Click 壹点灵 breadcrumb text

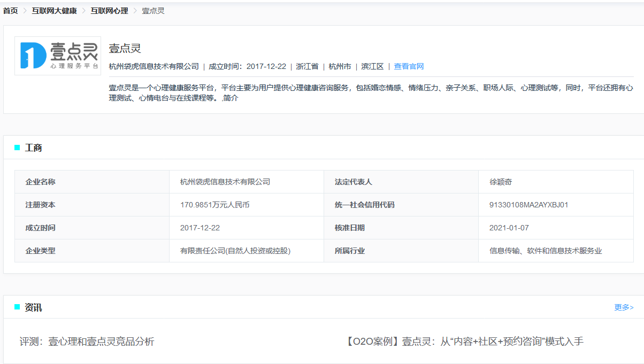point(153,11)
